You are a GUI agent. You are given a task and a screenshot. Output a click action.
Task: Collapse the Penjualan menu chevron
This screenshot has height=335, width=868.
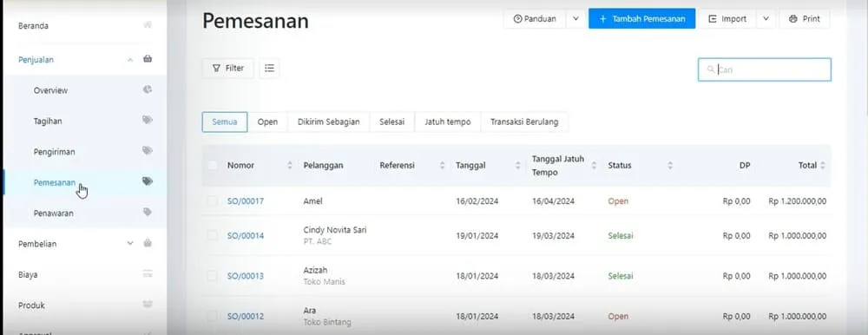pyautogui.click(x=130, y=59)
